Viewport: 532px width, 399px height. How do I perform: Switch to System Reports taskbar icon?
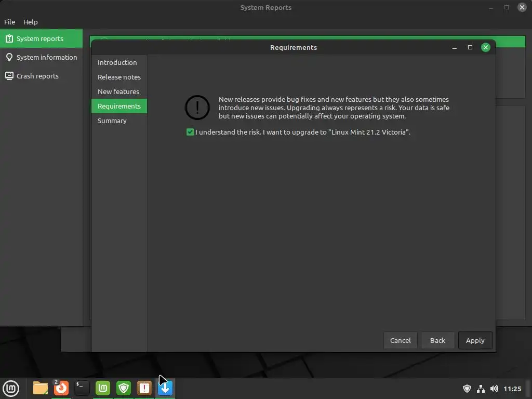(x=144, y=388)
